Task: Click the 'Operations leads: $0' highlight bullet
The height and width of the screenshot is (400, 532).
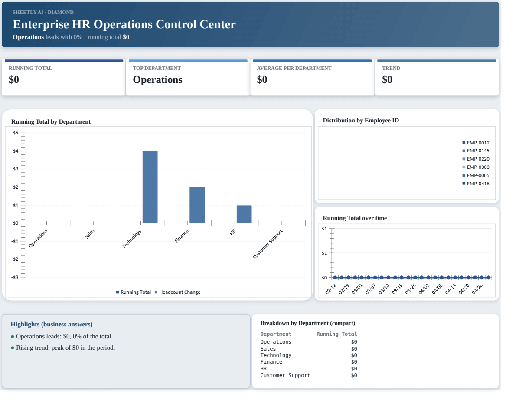Action: pyautogui.click(x=62, y=336)
